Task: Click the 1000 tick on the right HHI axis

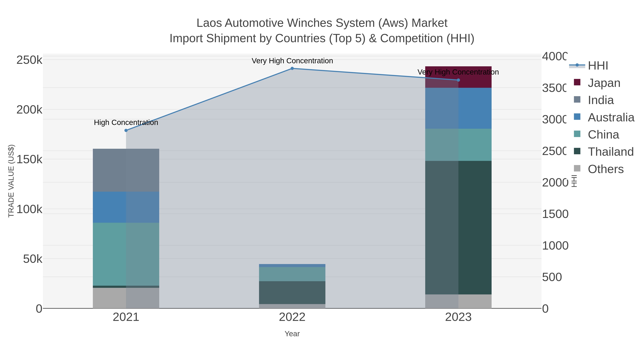Action: (555, 246)
